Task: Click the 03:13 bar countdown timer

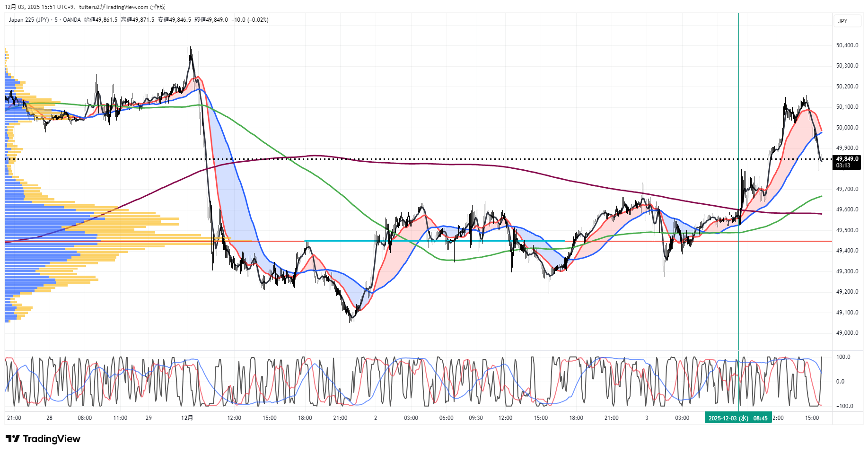Action: (x=843, y=166)
